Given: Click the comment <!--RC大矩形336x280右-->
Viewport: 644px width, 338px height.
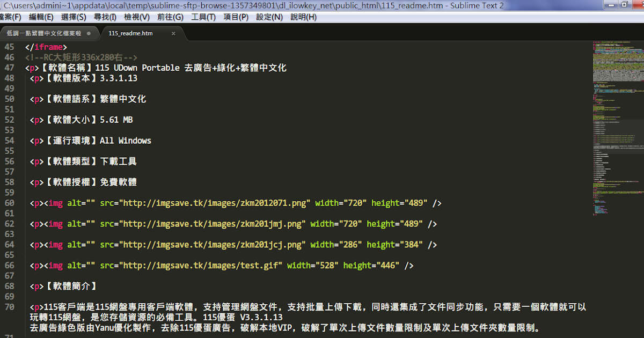Looking at the screenshot, I should 81,57.
